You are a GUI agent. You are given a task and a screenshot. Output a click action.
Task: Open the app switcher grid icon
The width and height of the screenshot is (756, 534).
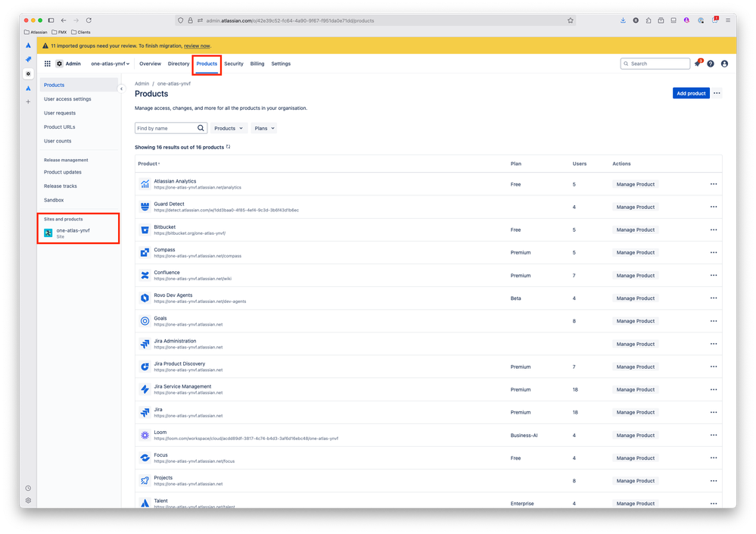47,64
